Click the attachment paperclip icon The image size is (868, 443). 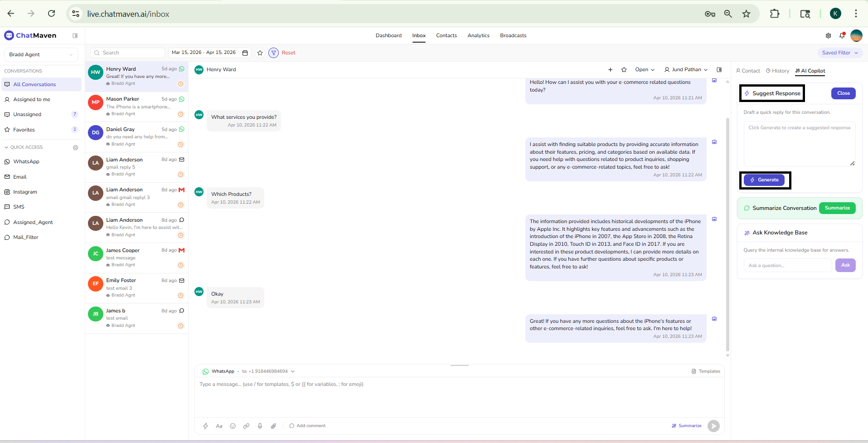coord(273,426)
